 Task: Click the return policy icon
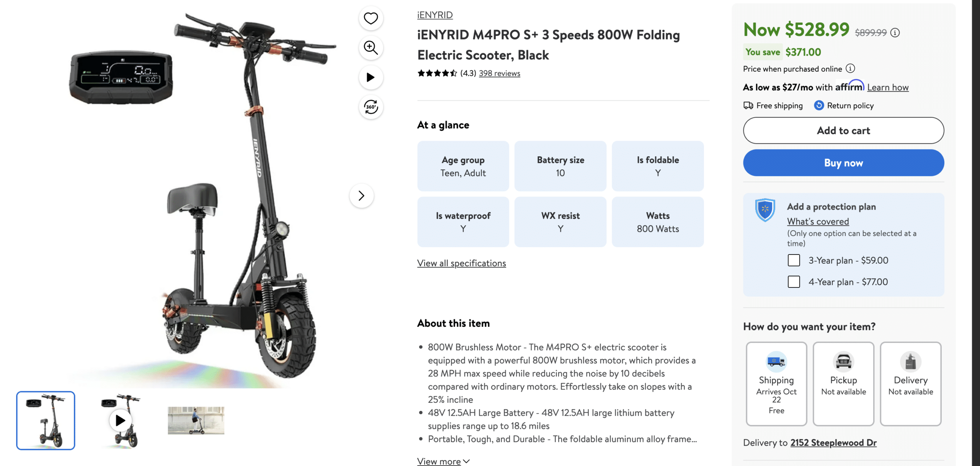[x=818, y=105]
